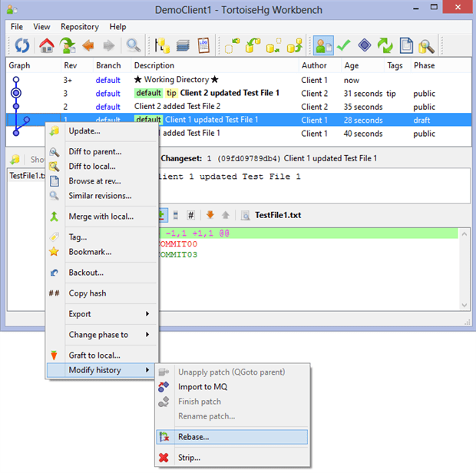Open the View menu
The width and height of the screenshot is (476, 473).
tap(41, 27)
